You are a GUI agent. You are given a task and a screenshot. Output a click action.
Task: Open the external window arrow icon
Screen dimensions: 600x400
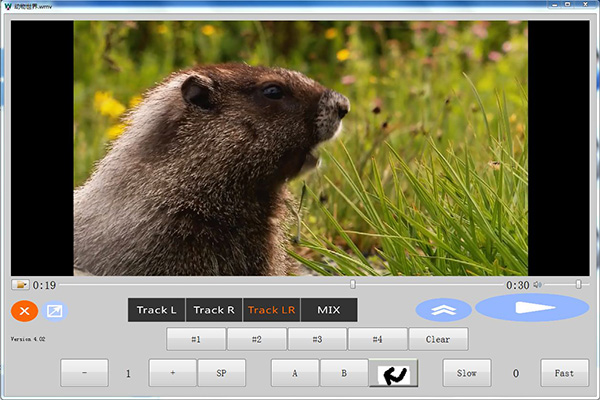pos(55,311)
